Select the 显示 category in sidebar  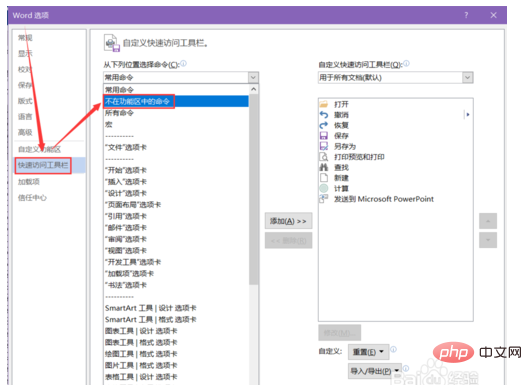pos(25,54)
